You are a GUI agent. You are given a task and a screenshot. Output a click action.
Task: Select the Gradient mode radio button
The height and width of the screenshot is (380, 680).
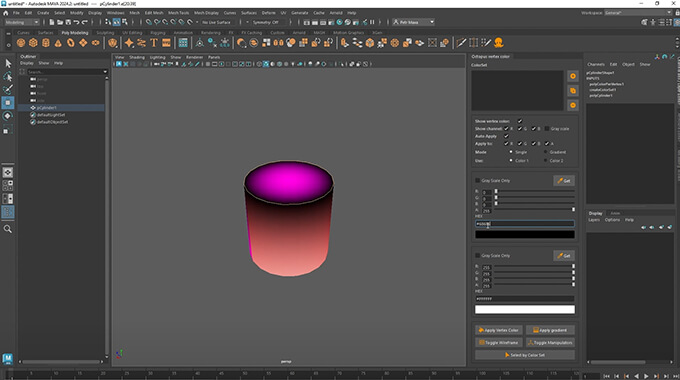[x=545, y=152]
